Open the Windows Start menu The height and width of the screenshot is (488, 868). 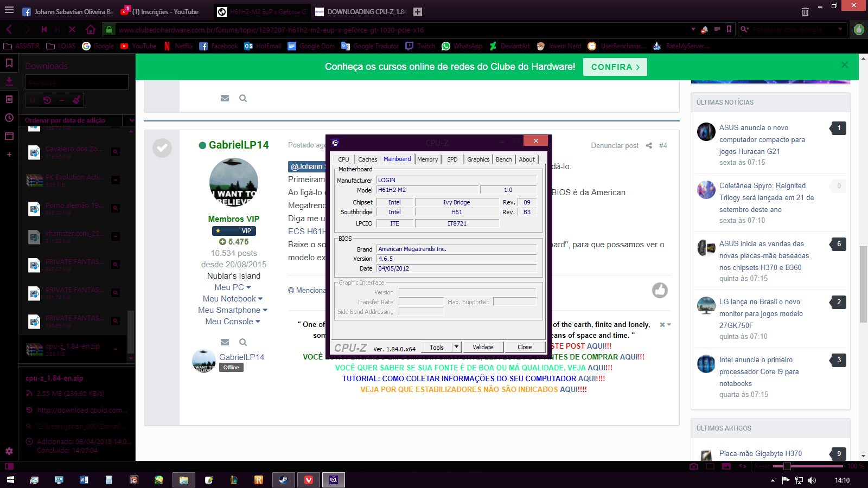pyautogui.click(x=10, y=480)
